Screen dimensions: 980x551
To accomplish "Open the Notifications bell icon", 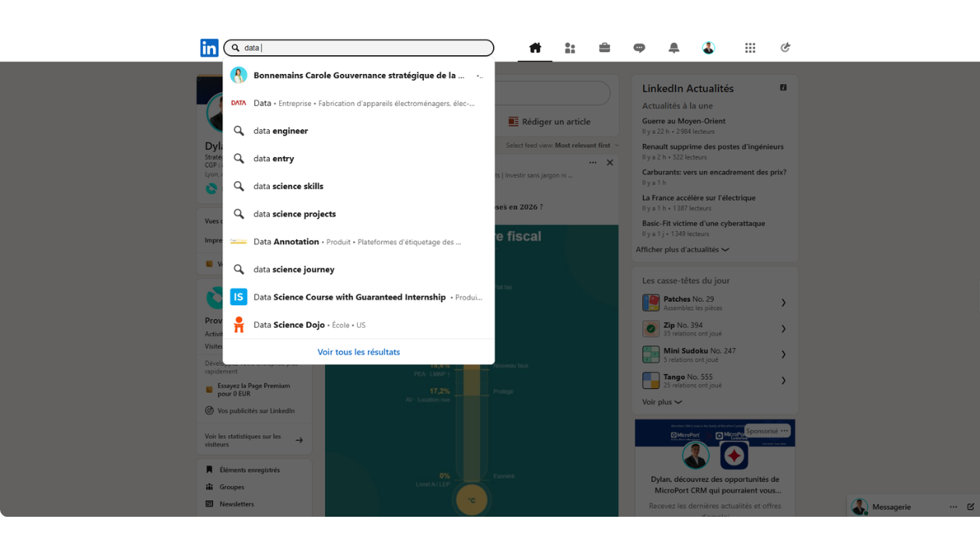I will tap(674, 47).
